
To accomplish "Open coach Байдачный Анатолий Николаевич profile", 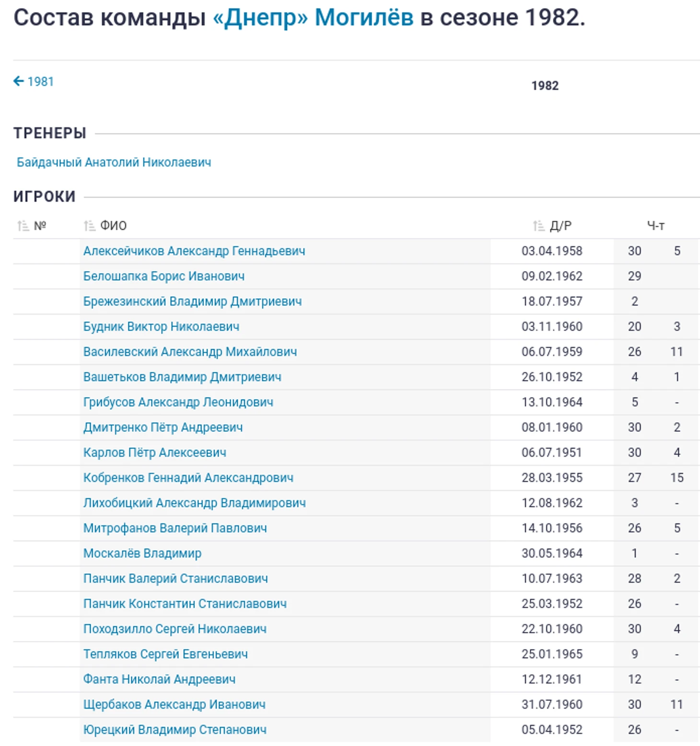I will 114,162.
